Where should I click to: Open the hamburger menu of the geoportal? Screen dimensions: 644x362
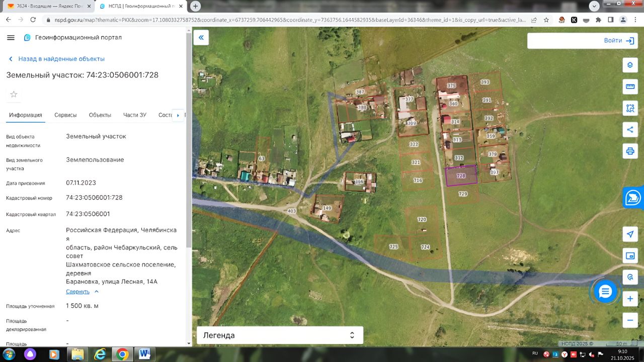11,38
